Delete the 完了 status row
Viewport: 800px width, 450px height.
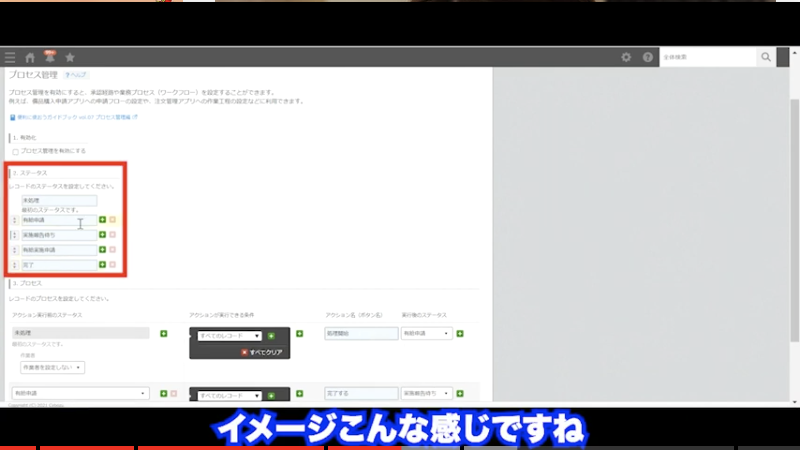pyautogui.click(x=113, y=265)
